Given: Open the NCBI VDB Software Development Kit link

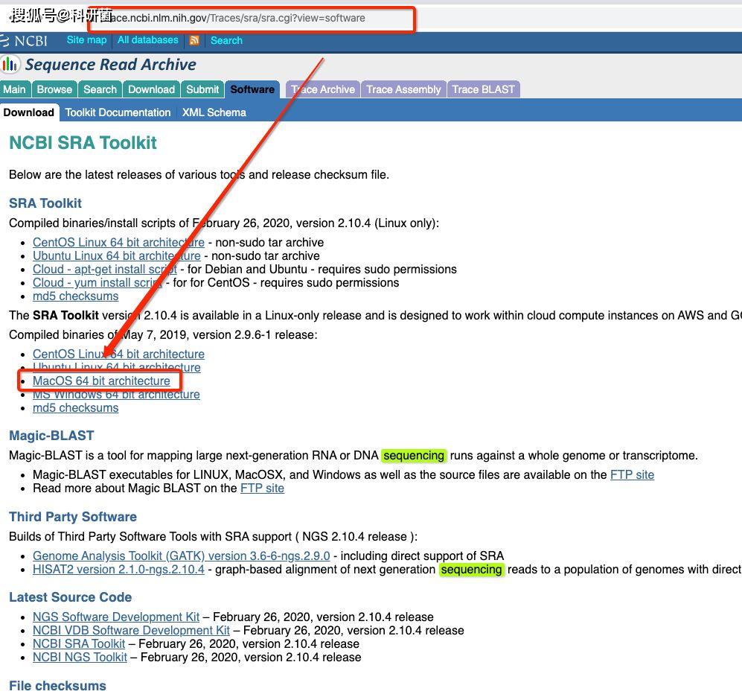Looking at the screenshot, I should [131, 631].
